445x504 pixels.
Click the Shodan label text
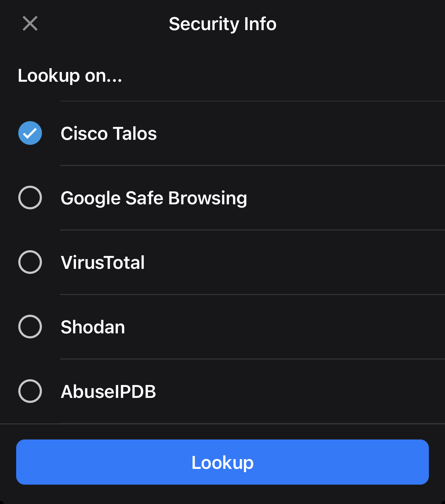[93, 327]
